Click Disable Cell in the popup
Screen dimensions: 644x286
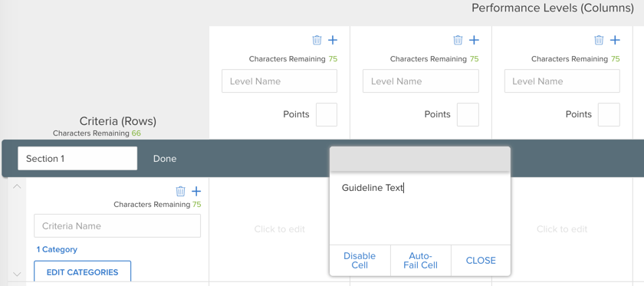coord(360,261)
